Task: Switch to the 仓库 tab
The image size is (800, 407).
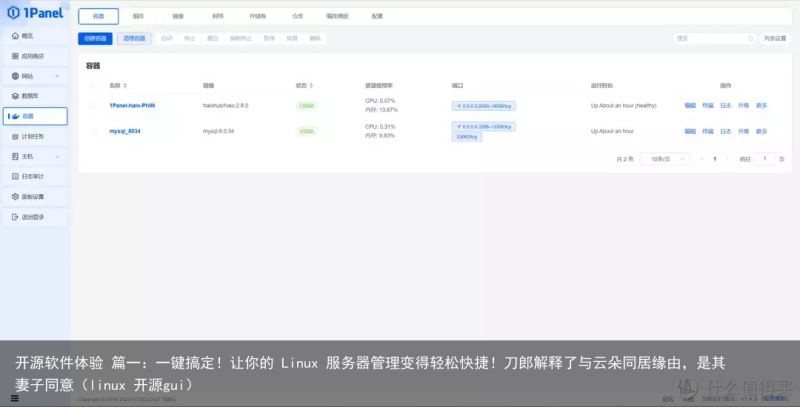Action: [x=297, y=16]
